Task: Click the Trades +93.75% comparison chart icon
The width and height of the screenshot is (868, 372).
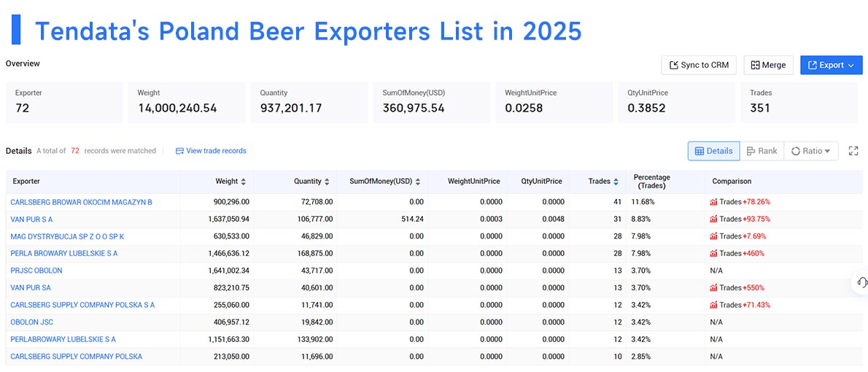Action: pos(713,220)
